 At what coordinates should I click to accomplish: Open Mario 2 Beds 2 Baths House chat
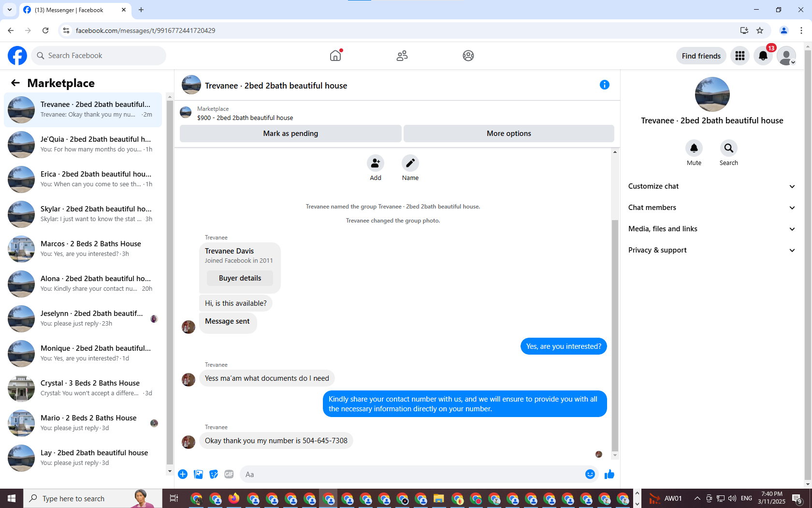(83, 423)
